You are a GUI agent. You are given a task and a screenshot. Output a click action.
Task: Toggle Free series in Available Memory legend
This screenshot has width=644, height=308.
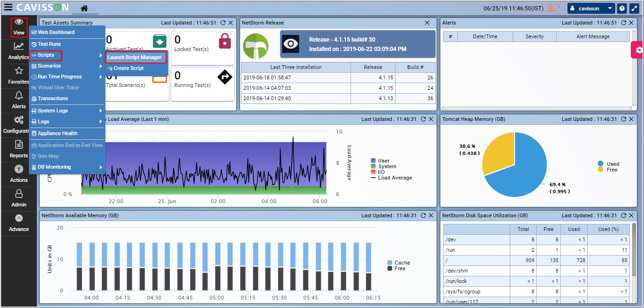(396, 268)
